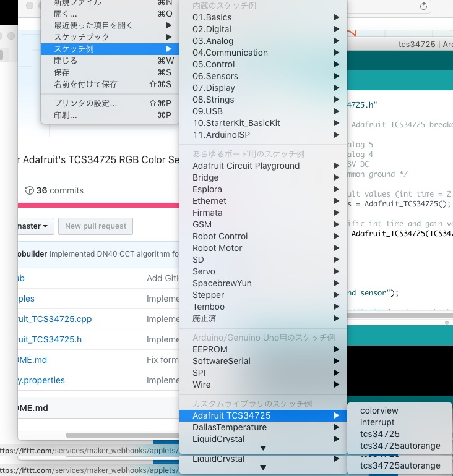
Task: Open the DallasTemperature examples submenu
Action: 263,427
